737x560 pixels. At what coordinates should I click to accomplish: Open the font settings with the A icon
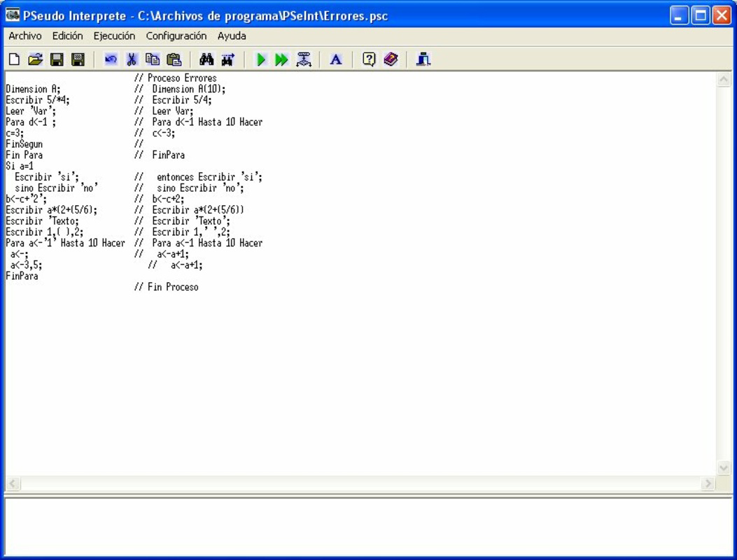[x=335, y=60]
